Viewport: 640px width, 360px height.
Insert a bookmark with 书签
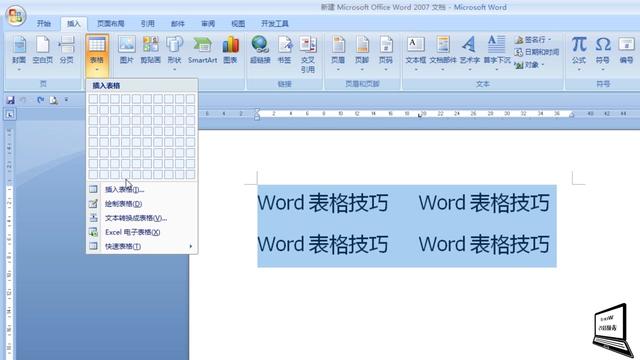click(x=284, y=51)
